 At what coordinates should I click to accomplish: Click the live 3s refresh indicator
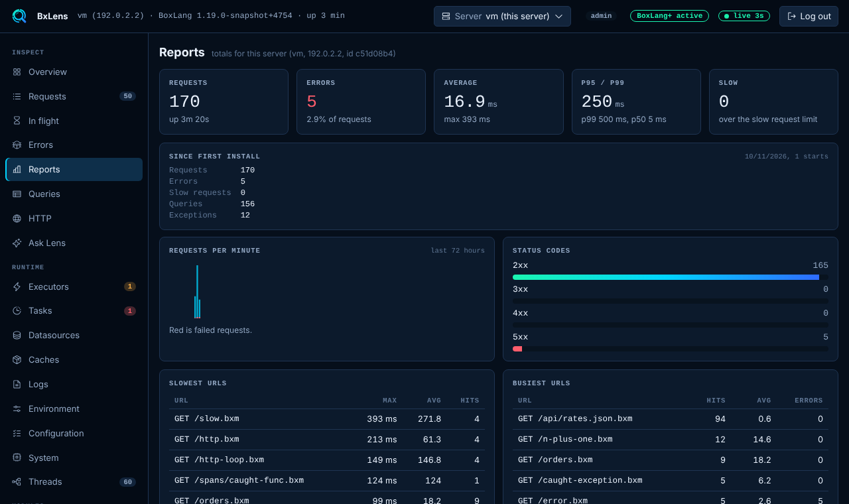pos(744,16)
